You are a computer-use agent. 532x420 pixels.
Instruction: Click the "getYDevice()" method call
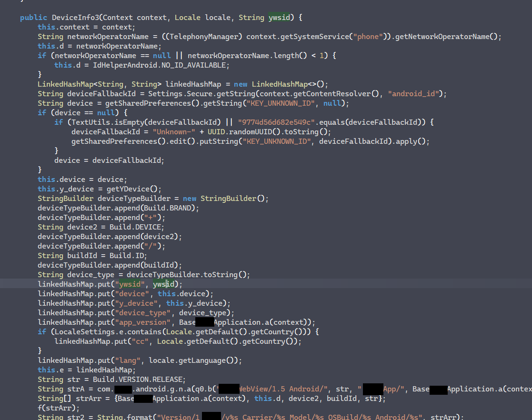[x=132, y=189]
